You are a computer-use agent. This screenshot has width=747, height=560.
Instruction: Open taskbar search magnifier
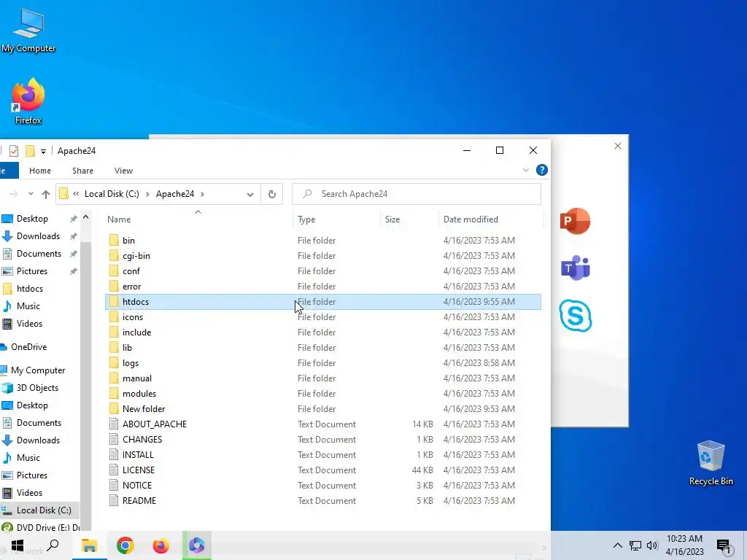(53, 545)
